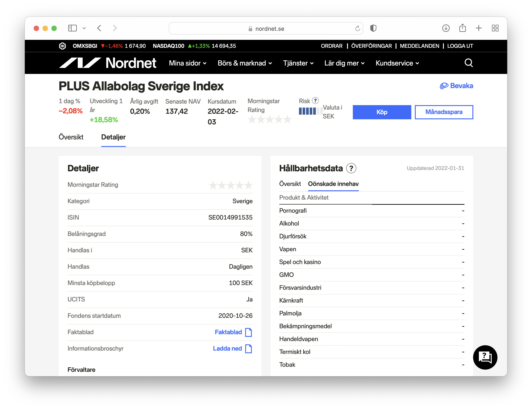
Task: Toggle Safari sidebar panel
Action: (x=72, y=28)
